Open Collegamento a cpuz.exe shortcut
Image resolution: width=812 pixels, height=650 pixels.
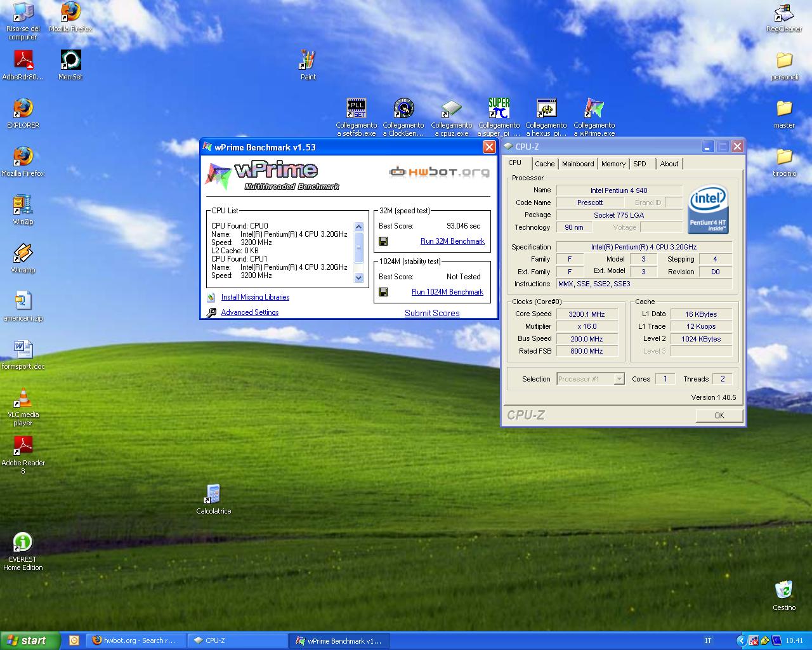[451, 117]
